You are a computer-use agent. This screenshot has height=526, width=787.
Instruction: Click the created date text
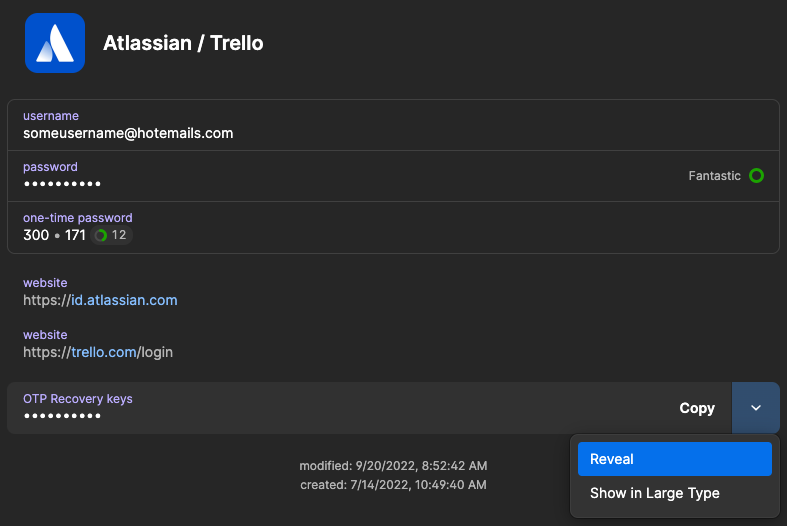tap(393, 485)
